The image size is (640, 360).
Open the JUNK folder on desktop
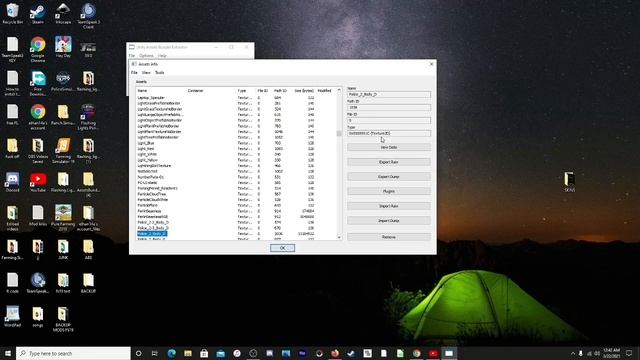click(x=63, y=249)
